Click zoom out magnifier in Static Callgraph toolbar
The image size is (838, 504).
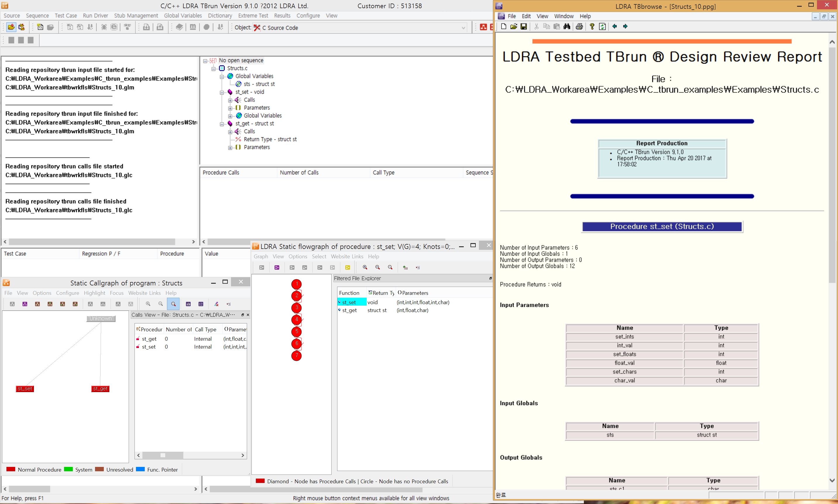point(161,304)
